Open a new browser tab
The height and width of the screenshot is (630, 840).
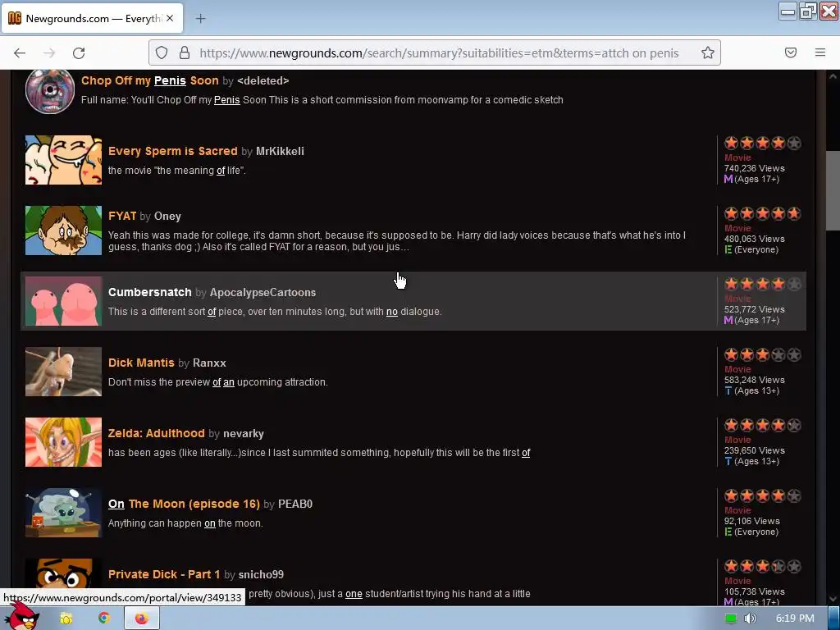[200, 19]
